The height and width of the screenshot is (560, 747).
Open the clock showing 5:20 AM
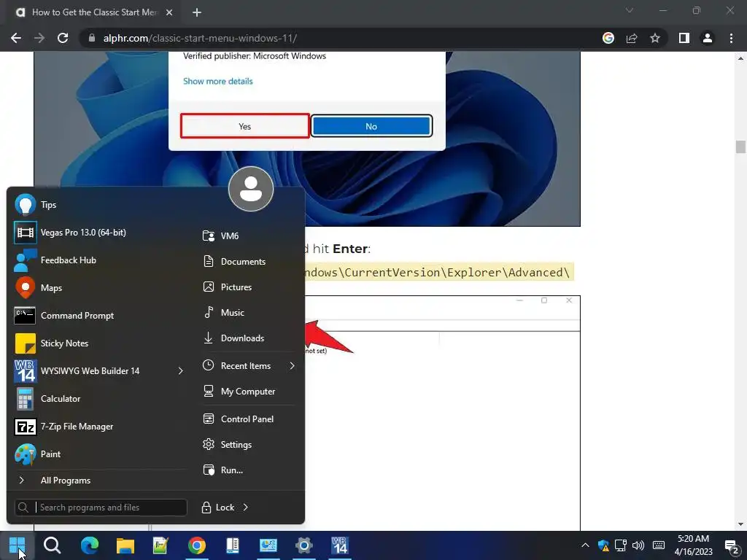693,545
